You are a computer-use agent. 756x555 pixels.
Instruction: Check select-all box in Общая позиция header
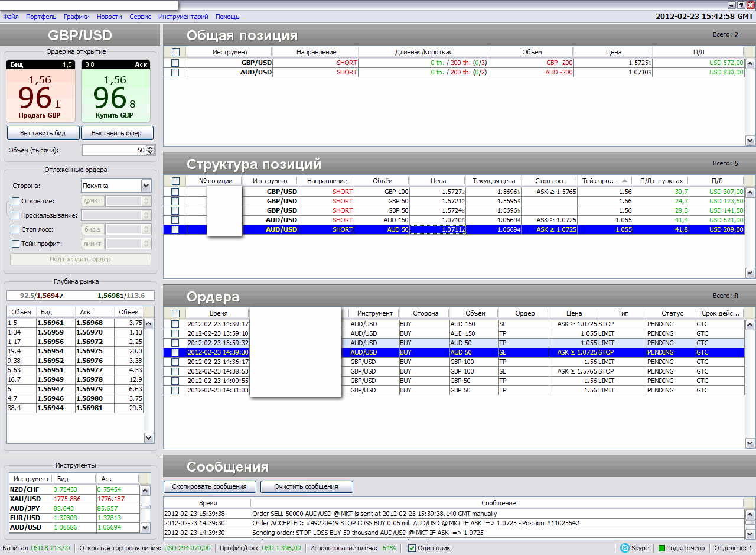click(x=175, y=52)
